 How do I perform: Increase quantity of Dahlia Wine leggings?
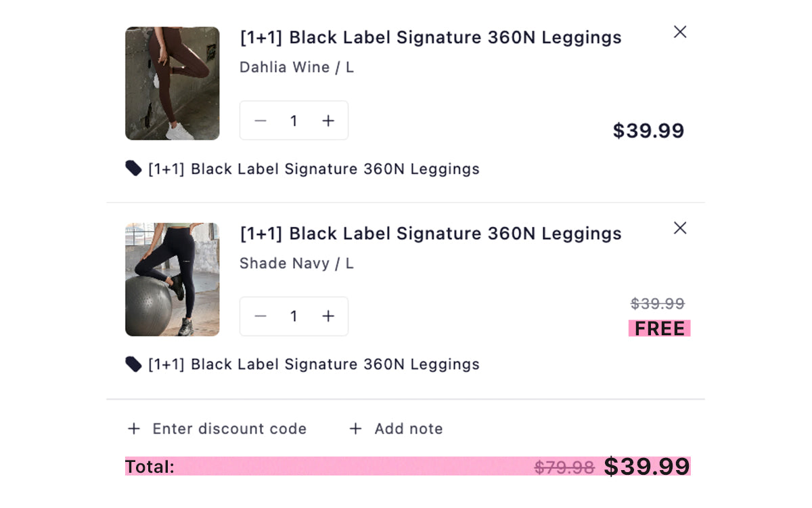[328, 121]
